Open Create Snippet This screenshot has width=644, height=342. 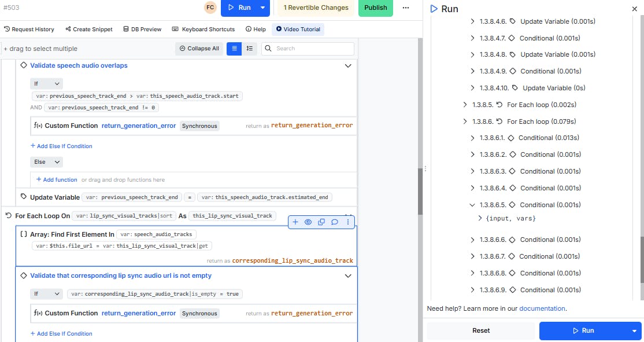[x=88, y=29]
